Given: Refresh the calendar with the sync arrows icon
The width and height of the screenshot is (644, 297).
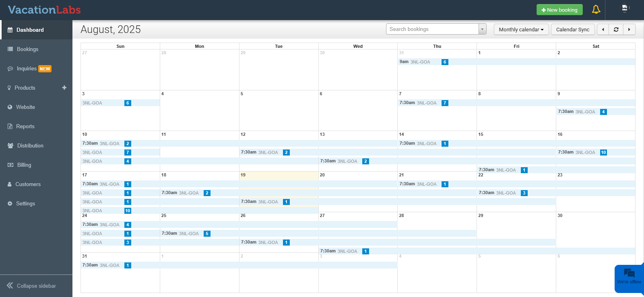Looking at the screenshot, I should point(616,29).
